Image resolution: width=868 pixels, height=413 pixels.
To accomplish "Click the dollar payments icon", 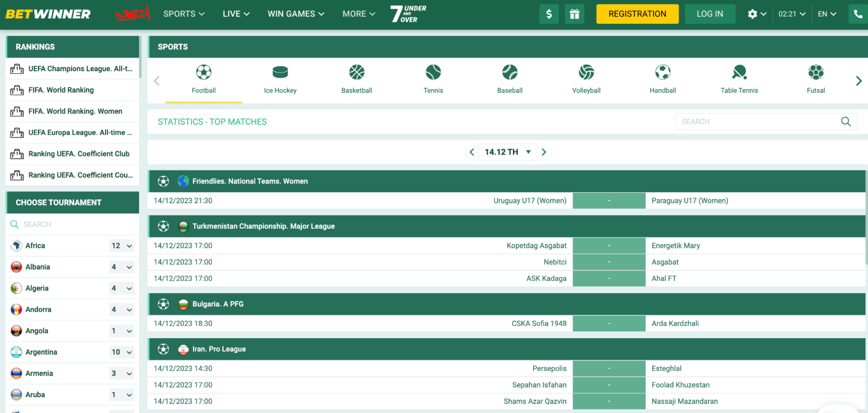I will pos(549,14).
